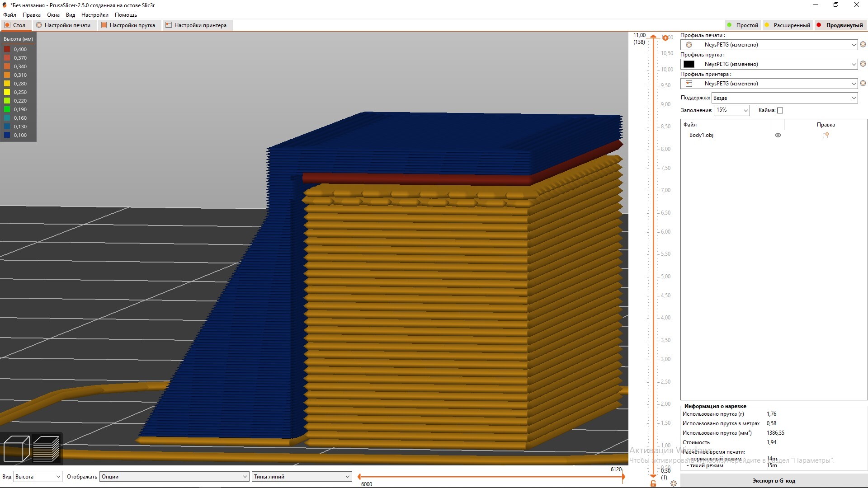Click Body1.obj edit object icon
The image size is (868, 488).
826,135
